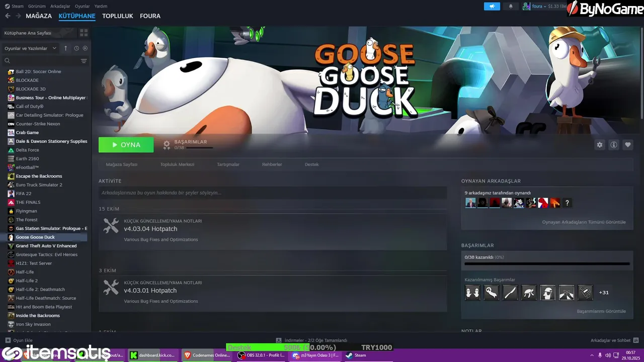Open the turtle achievement icon
The height and width of the screenshot is (362, 644).
pos(529,292)
